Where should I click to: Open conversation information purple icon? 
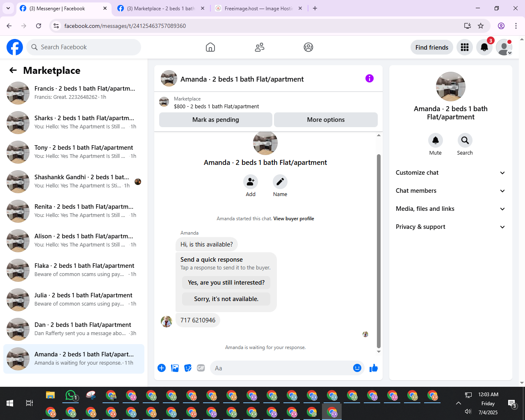370,78
